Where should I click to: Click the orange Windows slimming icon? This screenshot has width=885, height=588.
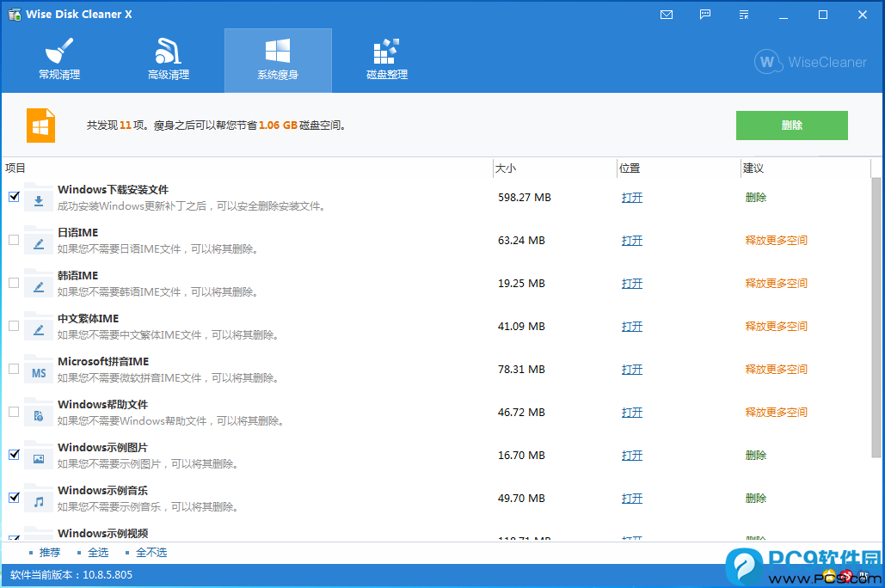pos(40,126)
